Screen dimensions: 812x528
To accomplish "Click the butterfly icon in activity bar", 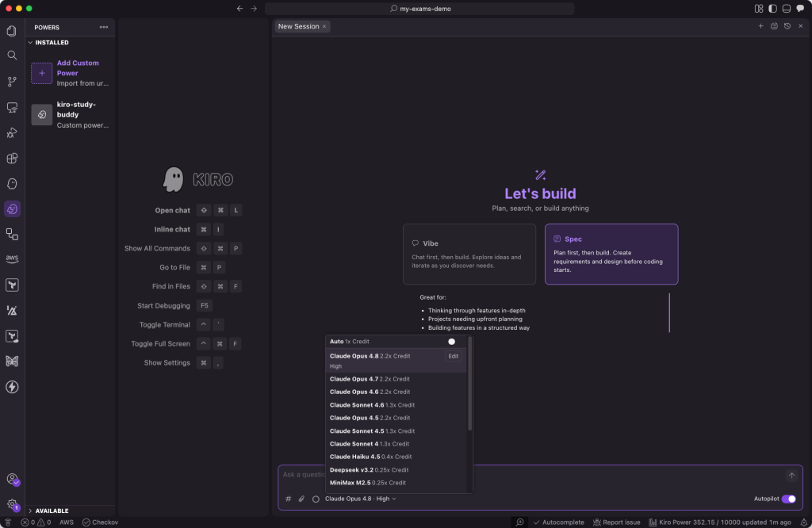I will (x=12, y=362).
